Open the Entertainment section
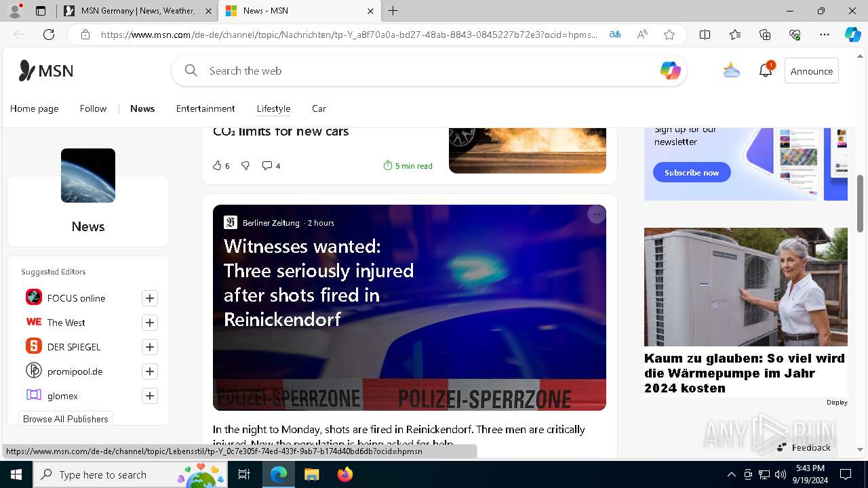The image size is (868, 488). pos(205,108)
